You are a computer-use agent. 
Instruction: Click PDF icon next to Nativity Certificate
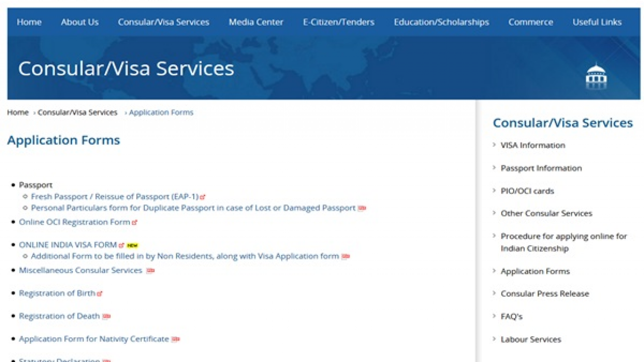[x=175, y=339]
